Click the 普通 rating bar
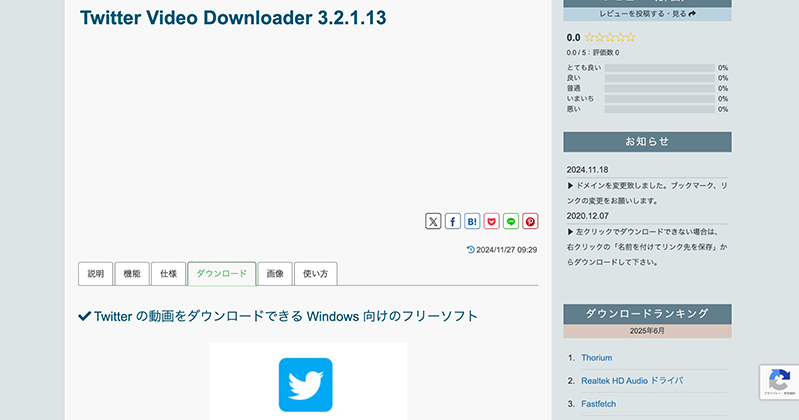The height and width of the screenshot is (420, 799). click(659, 89)
